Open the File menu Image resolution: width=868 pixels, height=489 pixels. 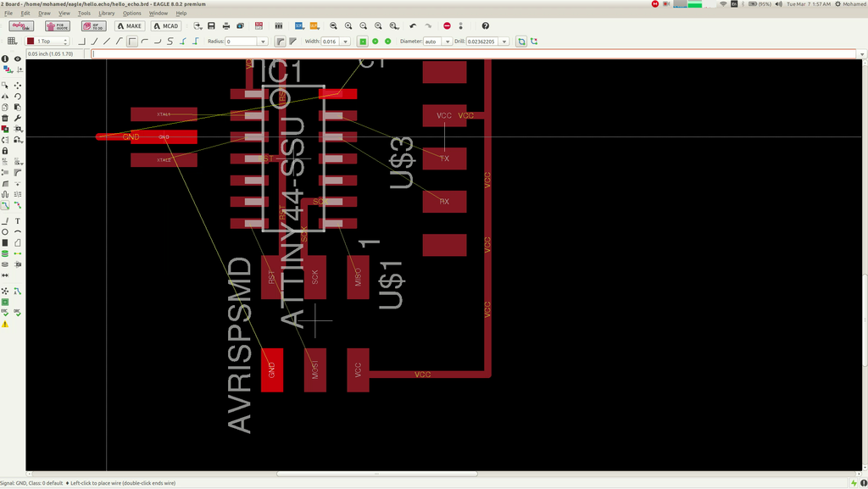pyautogui.click(x=8, y=14)
